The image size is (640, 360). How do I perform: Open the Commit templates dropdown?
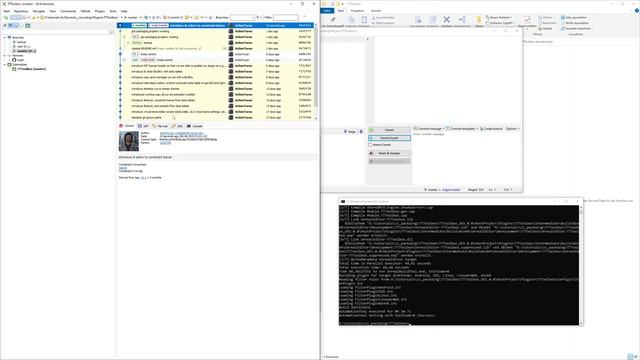tap(462, 129)
